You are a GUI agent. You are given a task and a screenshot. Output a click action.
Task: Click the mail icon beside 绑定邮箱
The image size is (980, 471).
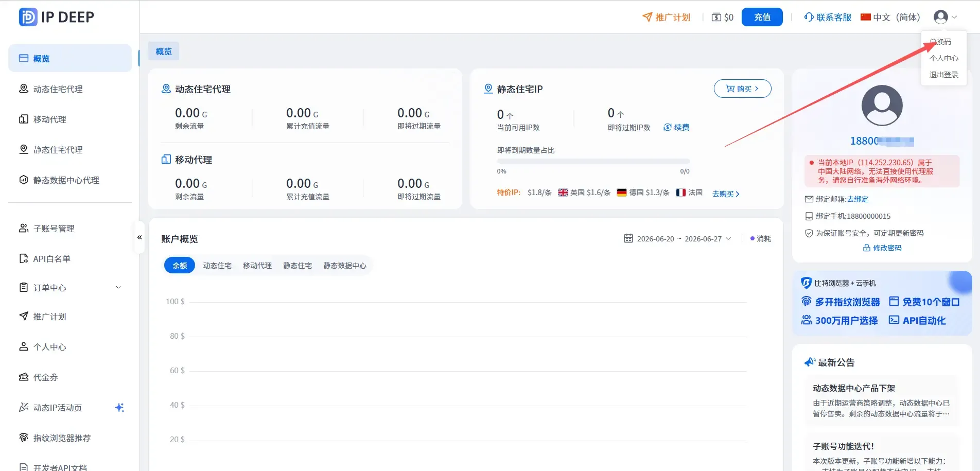(809, 199)
